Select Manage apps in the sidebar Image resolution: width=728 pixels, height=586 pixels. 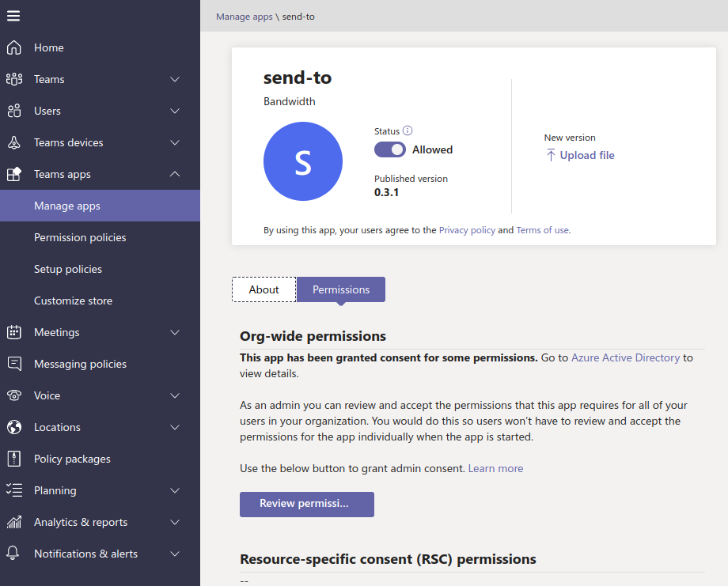pos(100,206)
